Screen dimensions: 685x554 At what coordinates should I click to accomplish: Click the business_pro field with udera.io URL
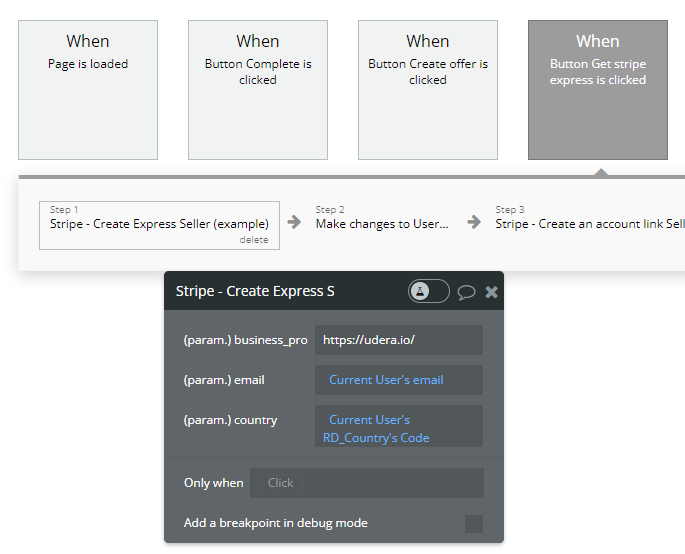(398, 340)
